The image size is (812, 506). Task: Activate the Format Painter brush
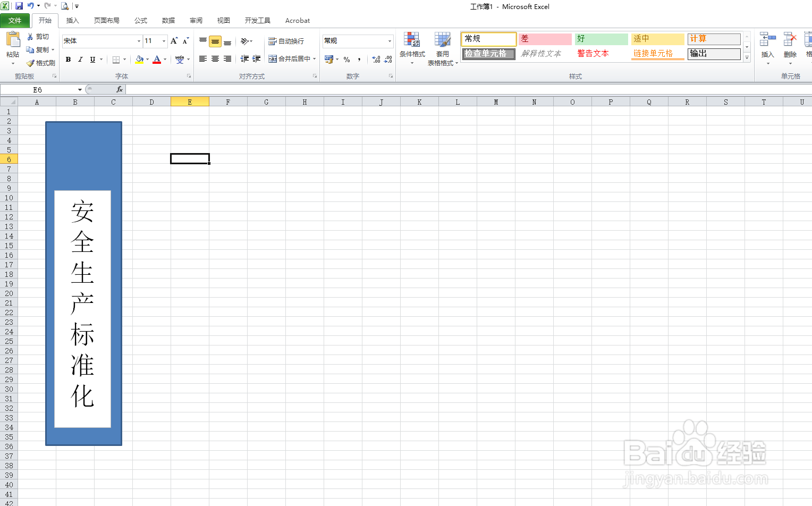[30, 63]
